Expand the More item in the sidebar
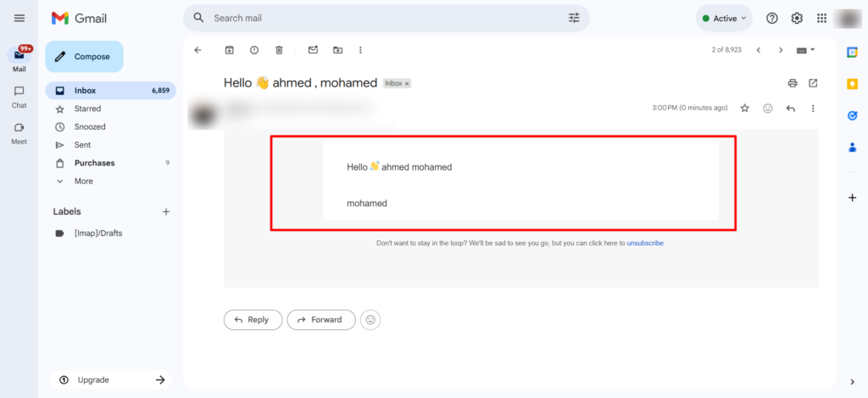Viewport: 868px width, 398px height. click(84, 181)
